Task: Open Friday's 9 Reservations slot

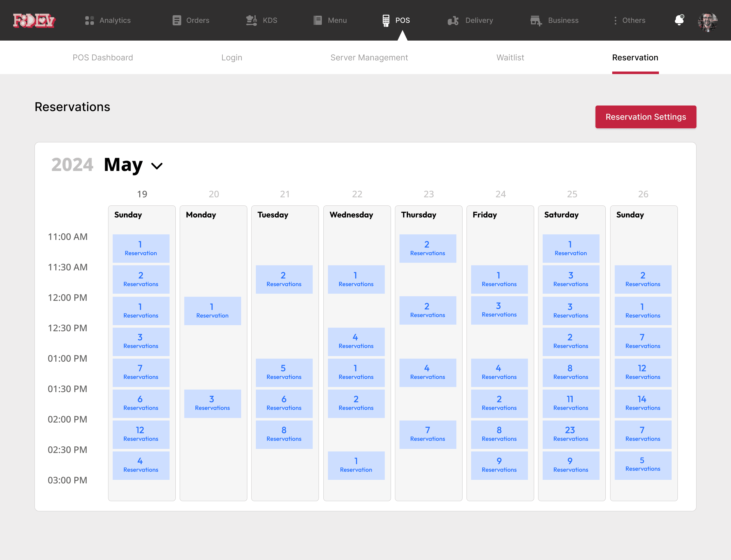Action: coord(499,465)
